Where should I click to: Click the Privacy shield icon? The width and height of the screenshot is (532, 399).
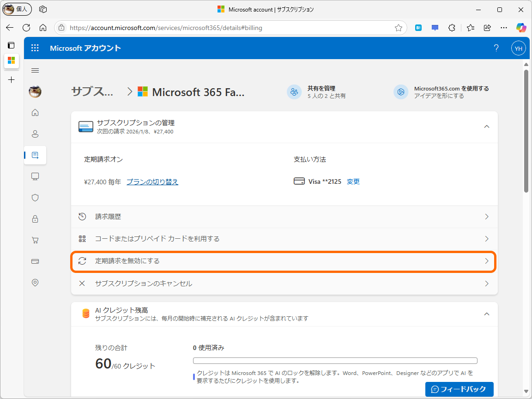click(x=35, y=198)
